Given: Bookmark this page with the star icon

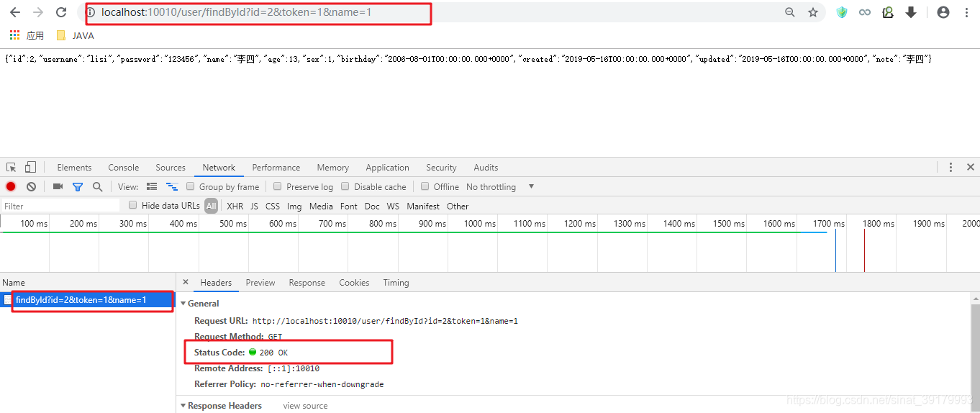Looking at the screenshot, I should pyautogui.click(x=813, y=12).
